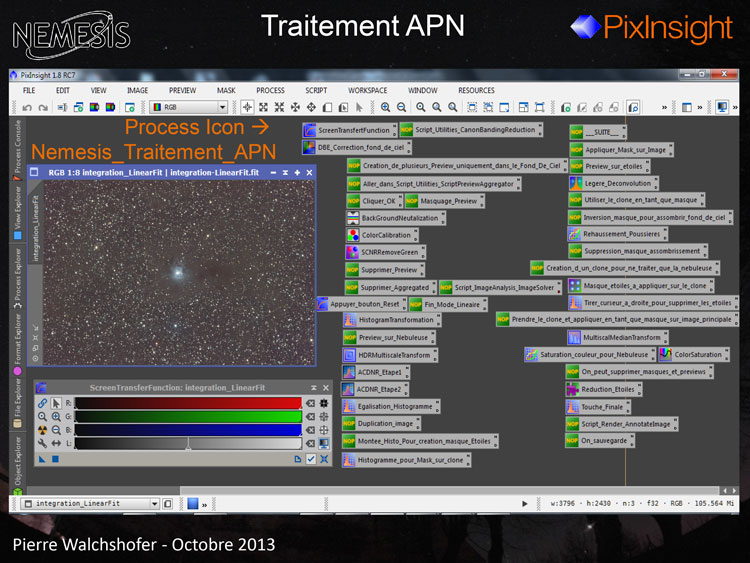750x563 pixels.
Task: Click the luminance midtones slider marker
Action: coord(188,445)
